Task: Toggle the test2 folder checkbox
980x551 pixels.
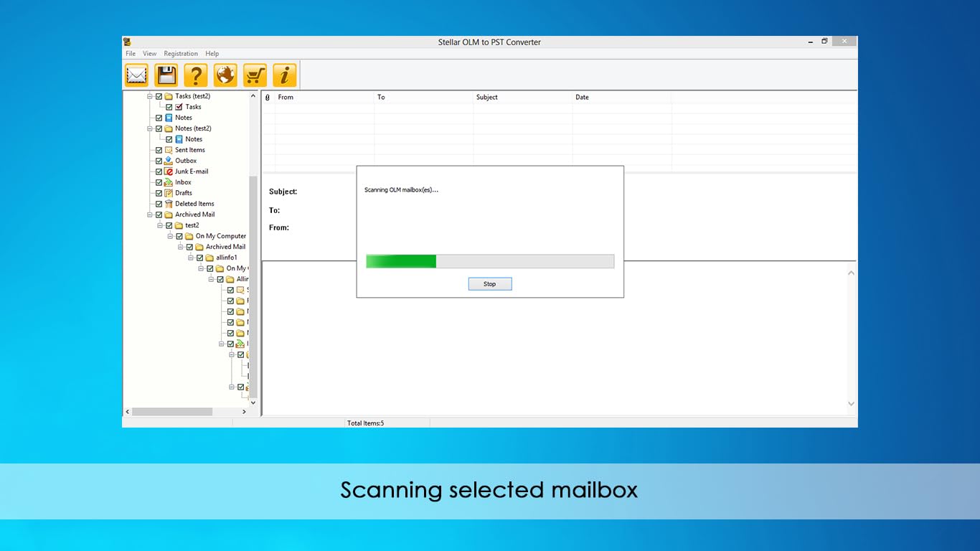Action: [169, 225]
